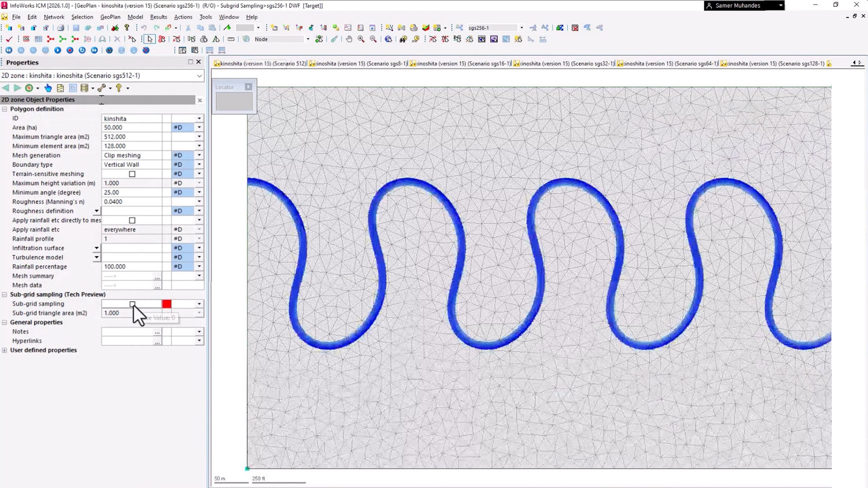Image resolution: width=868 pixels, height=488 pixels.
Task: Check Apply rainfall etc directly to mesh
Action: pos(132,221)
